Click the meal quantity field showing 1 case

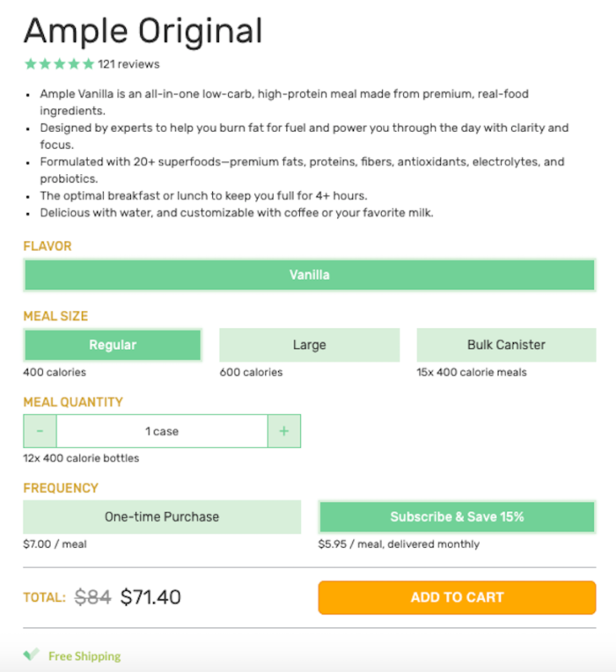point(162,431)
